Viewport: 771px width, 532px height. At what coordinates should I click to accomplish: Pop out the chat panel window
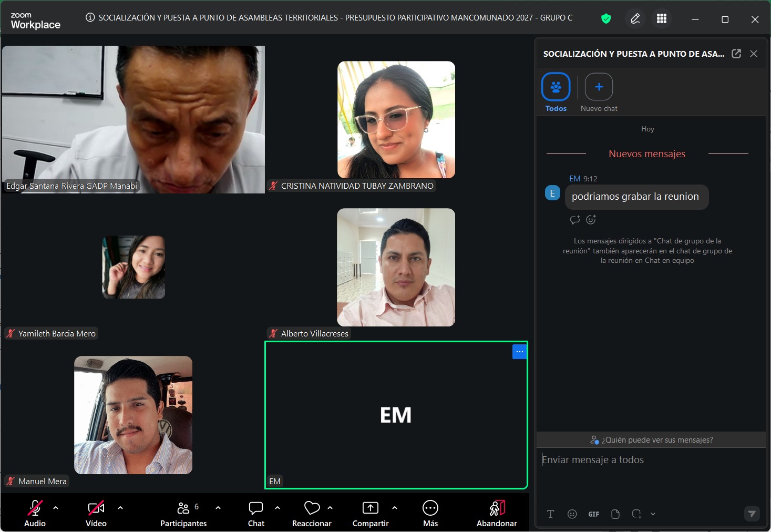click(x=736, y=54)
